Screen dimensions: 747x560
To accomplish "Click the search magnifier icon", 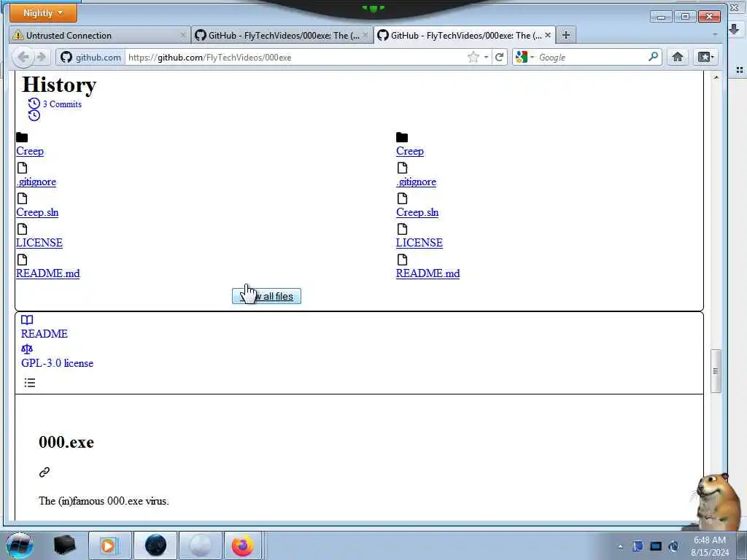I will pyautogui.click(x=653, y=57).
